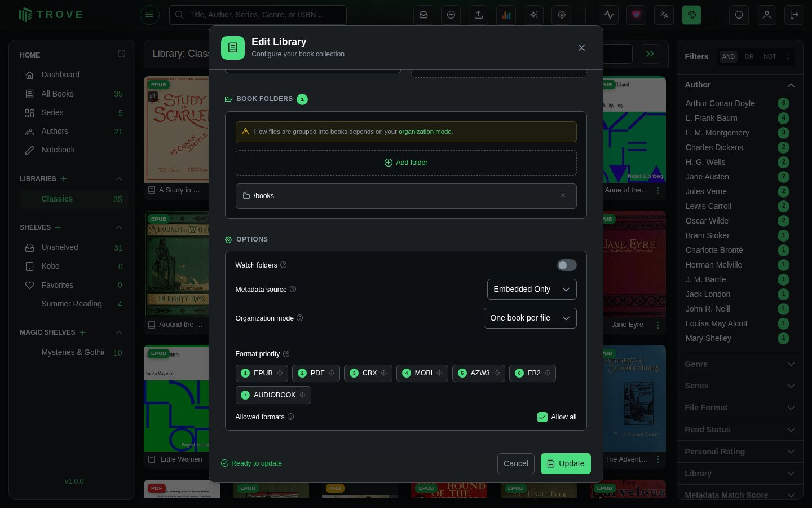812x508 pixels.
Task: Toggle the Watch folders switch
Action: click(567, 265)
